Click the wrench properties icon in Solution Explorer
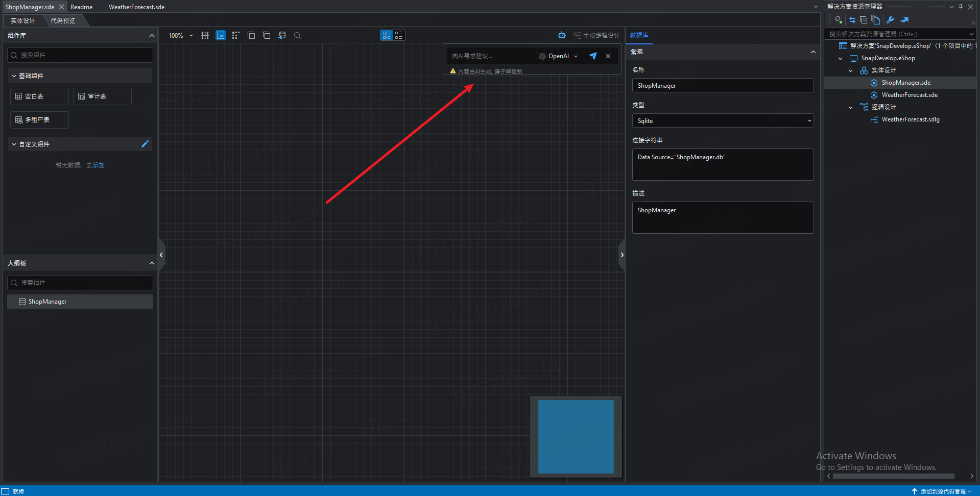The width and height of the screenshot is (980, 496). (890, 20)
